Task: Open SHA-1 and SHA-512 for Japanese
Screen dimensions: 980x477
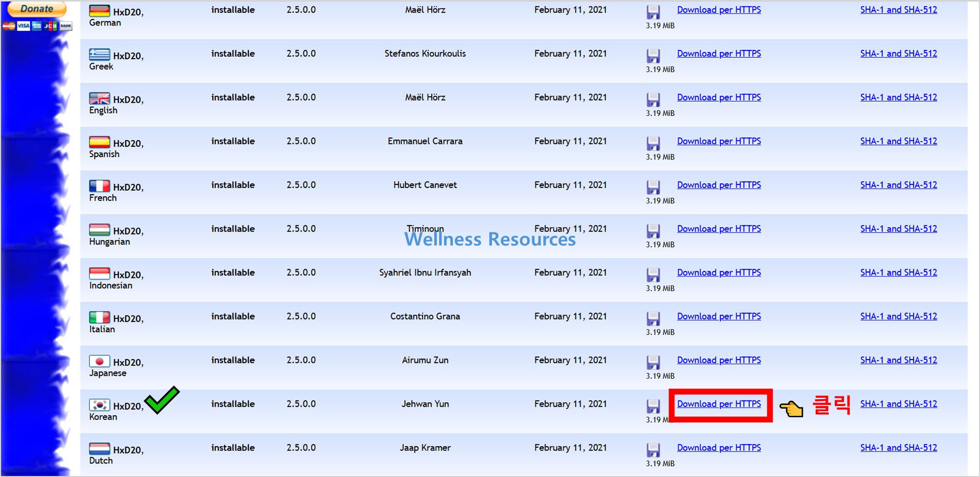Action: [x=899, y=360]
